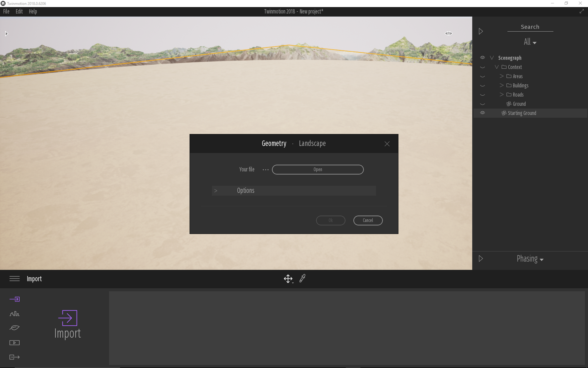Open the All filter dropdown

530,42
